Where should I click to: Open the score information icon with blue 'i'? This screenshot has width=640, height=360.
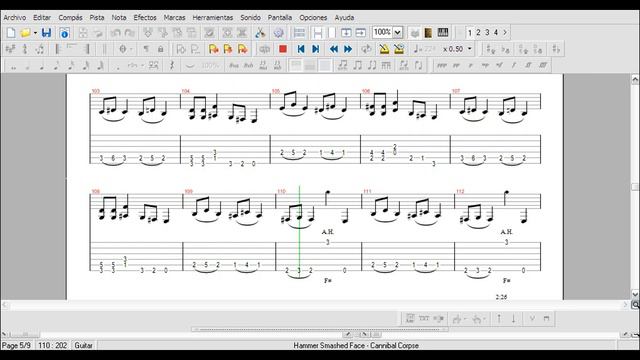pos(64,33)
